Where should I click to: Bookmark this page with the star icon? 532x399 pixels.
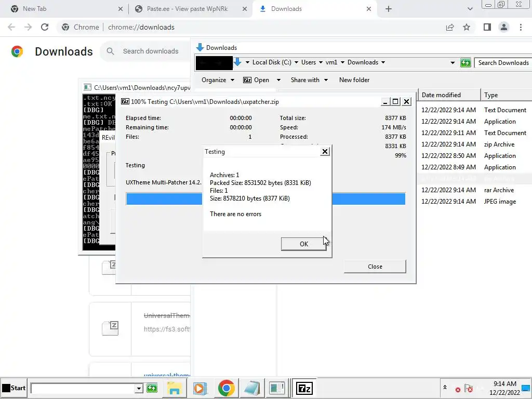(467, 27)
